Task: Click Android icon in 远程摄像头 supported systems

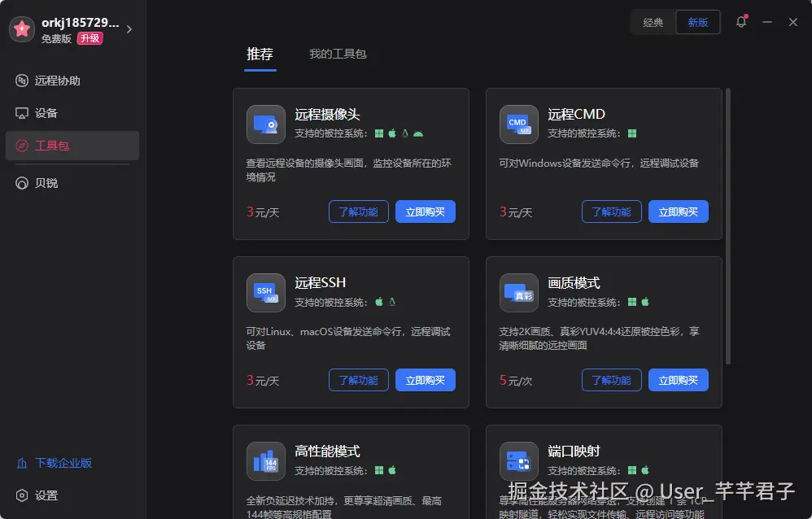Action: [x=418, y=133]
